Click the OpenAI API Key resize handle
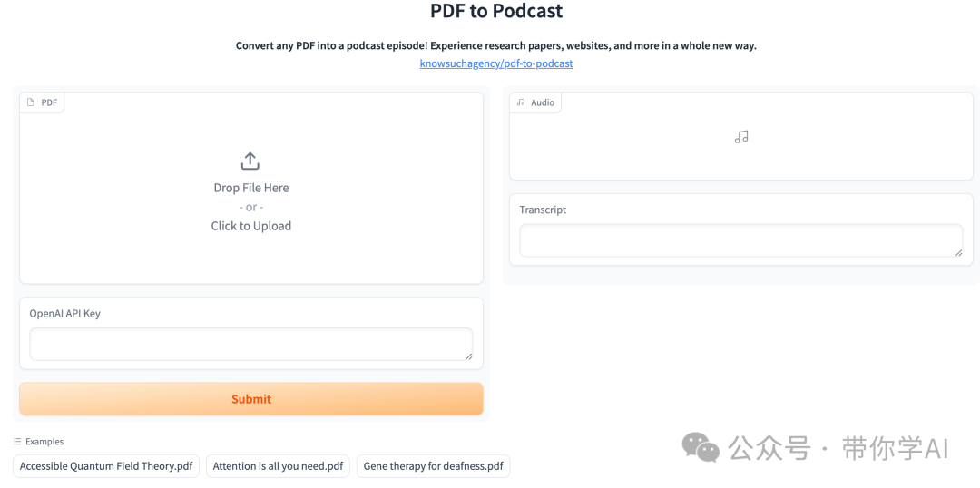This screenshot has width=980, height=488. click(469, 356)
